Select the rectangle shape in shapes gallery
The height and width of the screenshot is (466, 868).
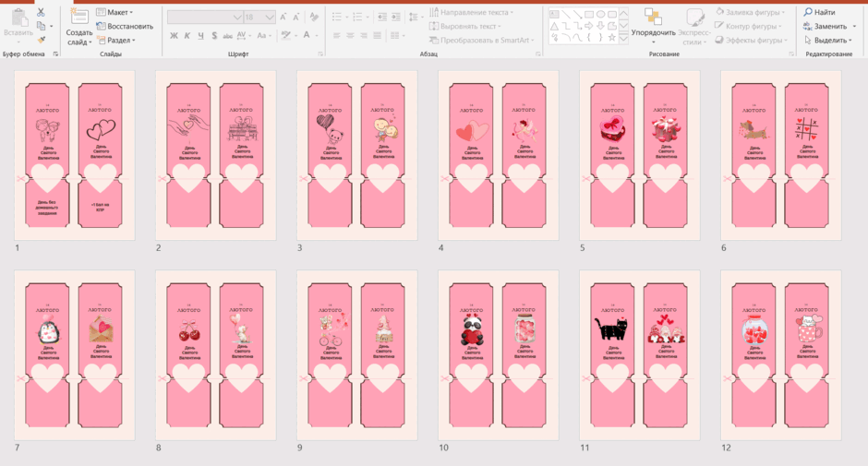589,14
